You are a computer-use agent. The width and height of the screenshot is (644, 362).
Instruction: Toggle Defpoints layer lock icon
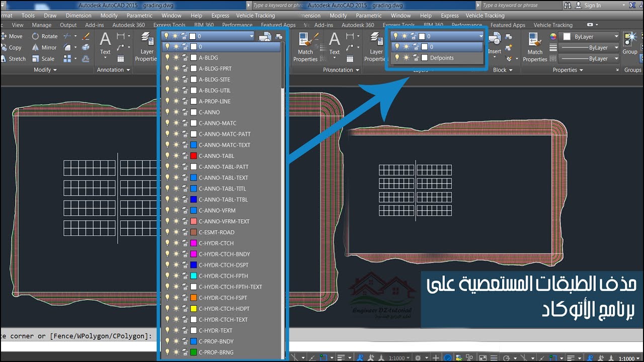tap(416, 58)
